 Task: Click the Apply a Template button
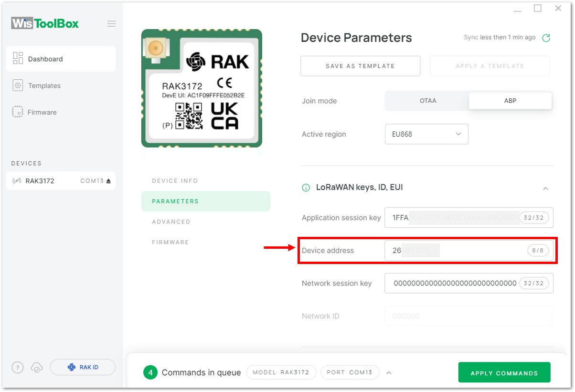[x=490, y=66]
